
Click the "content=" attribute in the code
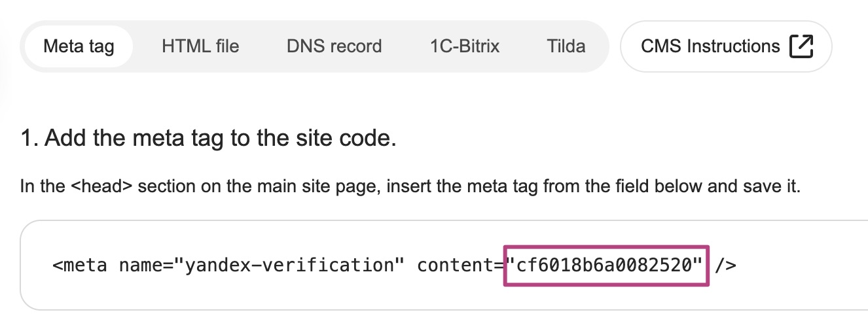coord(460,265)
